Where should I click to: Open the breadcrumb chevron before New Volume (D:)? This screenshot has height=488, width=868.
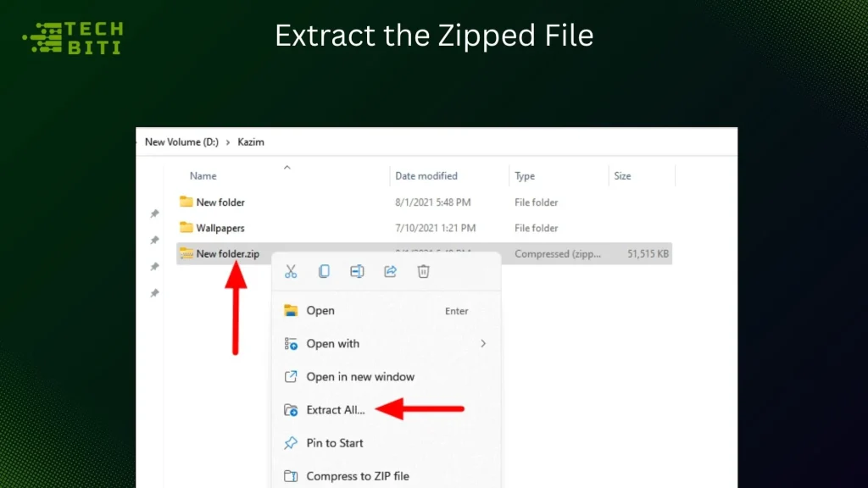click(x=138, y=141)
